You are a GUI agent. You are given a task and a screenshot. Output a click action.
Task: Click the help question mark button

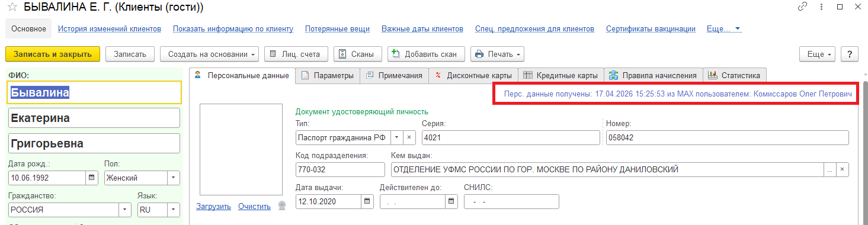point(850,54)
